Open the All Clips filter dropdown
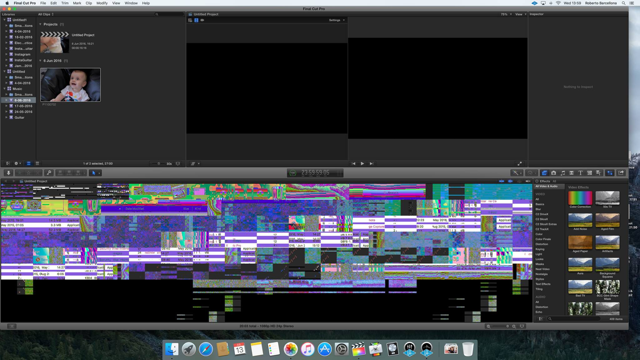This screenshot has width=640, height=360. point(46,14)
